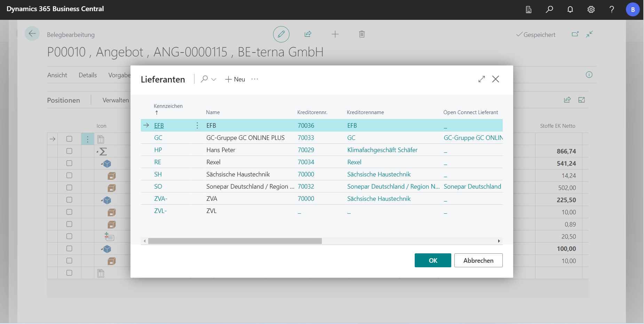
Task: Tick the checkbox in the first position row
Action: click(x=69, y=139)
